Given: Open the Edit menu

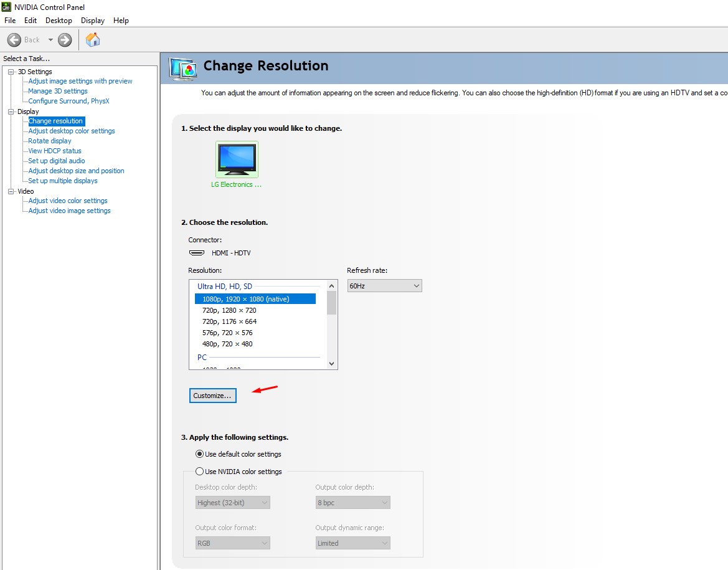Looking at the screenshot, I should tap(30, 21).
